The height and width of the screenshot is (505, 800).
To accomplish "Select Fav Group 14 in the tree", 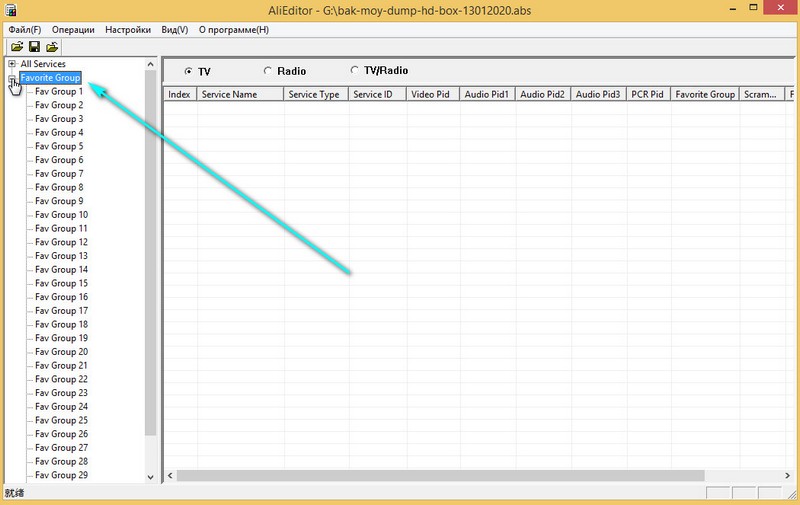I will 61,270.
